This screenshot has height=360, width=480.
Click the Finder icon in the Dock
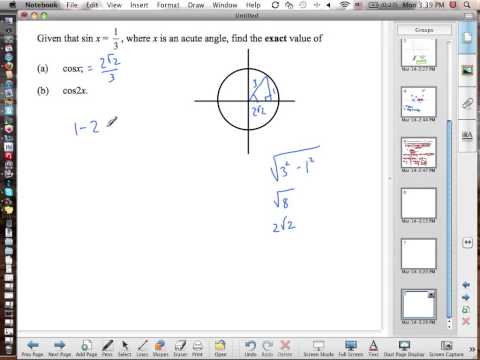[8, 21]
